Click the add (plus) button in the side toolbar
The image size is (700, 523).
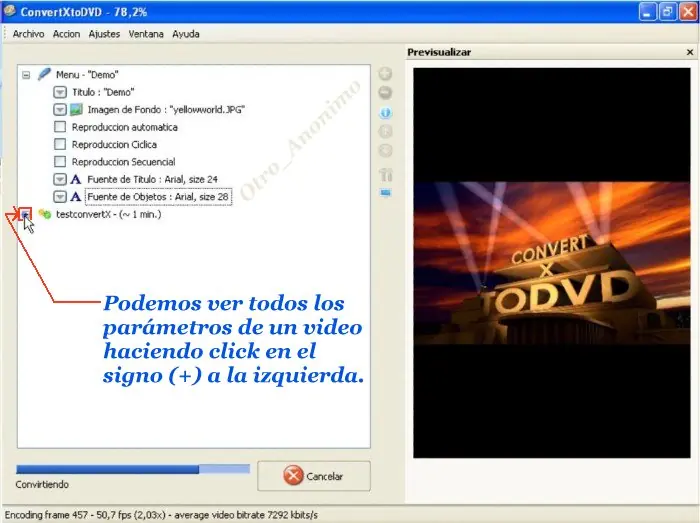coord(385,74)
